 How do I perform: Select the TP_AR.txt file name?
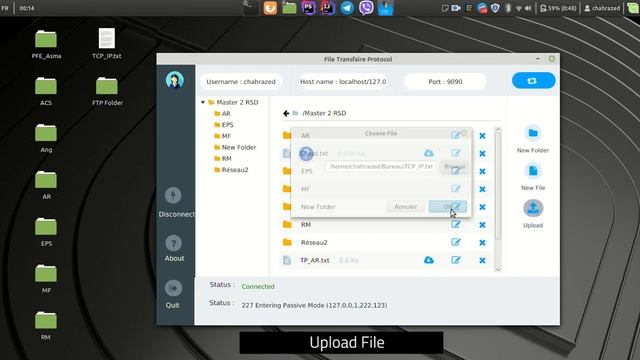point(315,260)
